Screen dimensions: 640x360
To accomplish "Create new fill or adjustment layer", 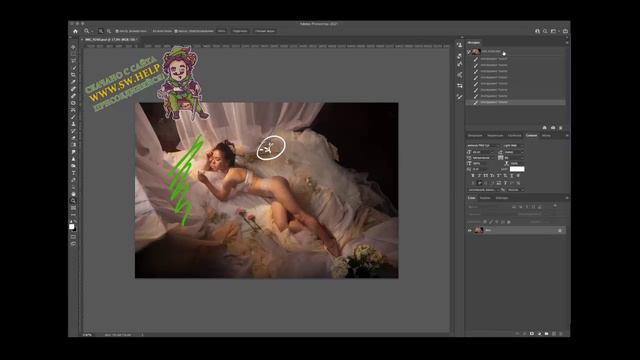I will (x=539, y=333).
